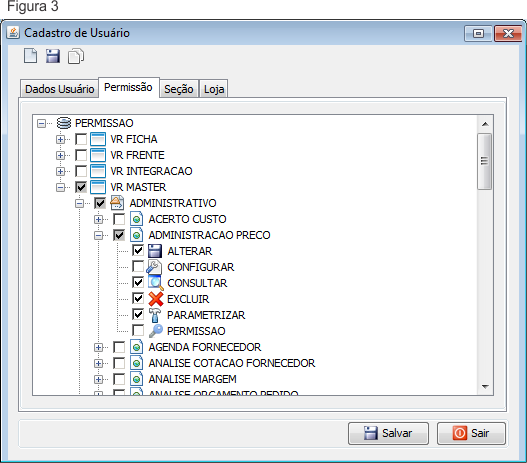Enable the CONFIGURAR checkbox
Image resolution: width=527 pixels, height=463 pixels.
pyautogui.click(x=138, y=267)
